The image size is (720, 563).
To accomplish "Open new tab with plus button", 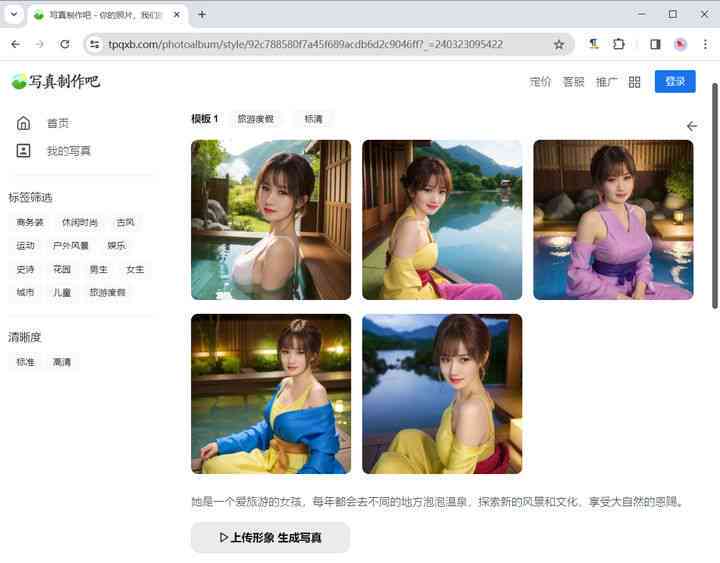I will (x=202, y=14).
